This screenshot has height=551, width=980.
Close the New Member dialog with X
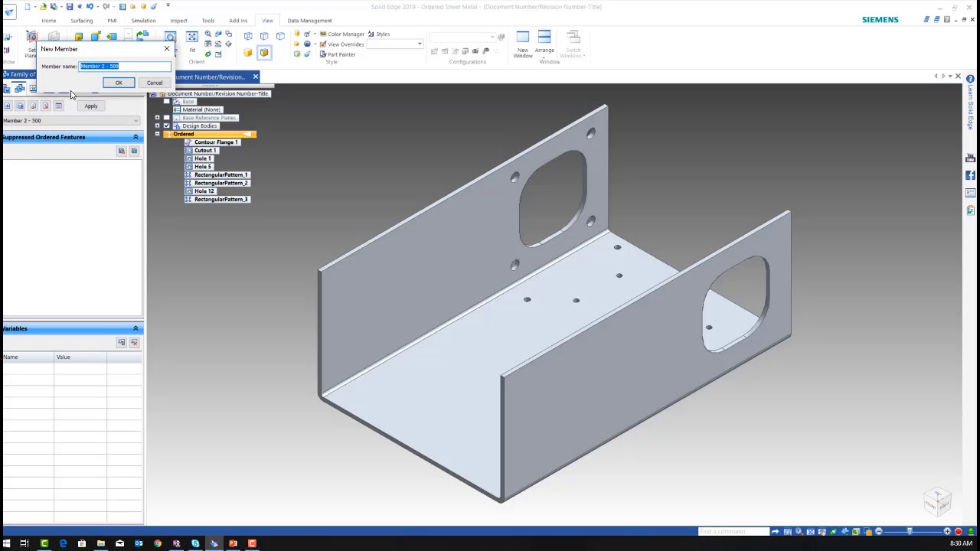167,49
